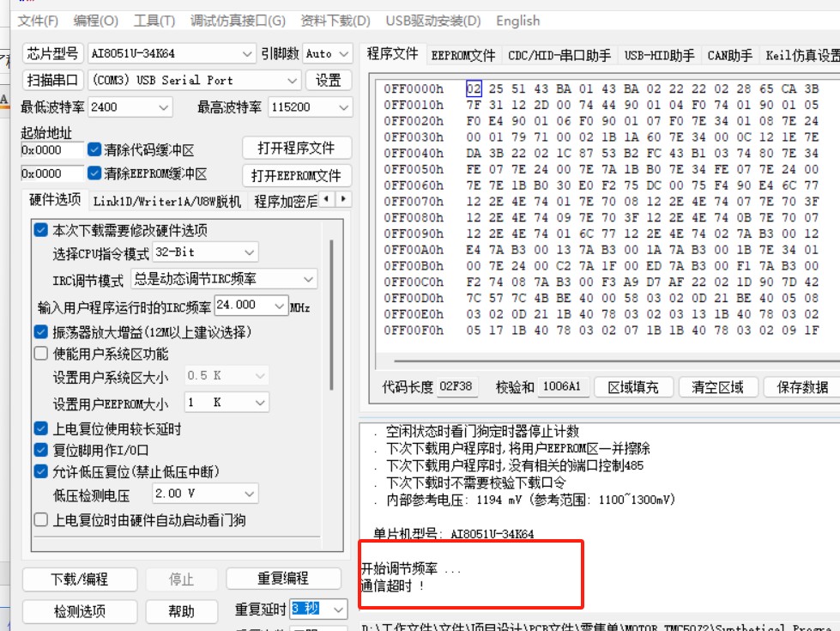Click the 重复编程 button
This screenshot has width=840, height=631.
283,579
